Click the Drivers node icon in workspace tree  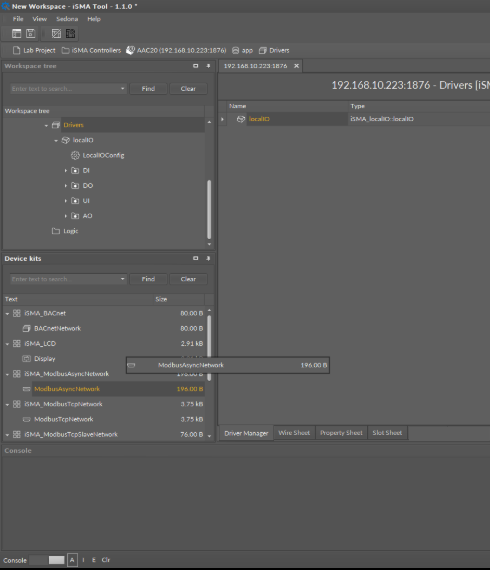(56, 125)
